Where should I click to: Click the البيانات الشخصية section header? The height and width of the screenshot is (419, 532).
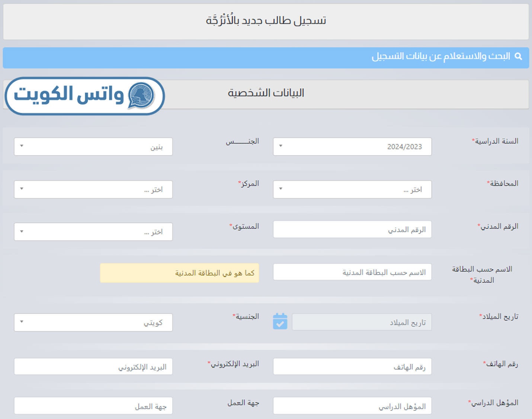click(x=266, y=93)
